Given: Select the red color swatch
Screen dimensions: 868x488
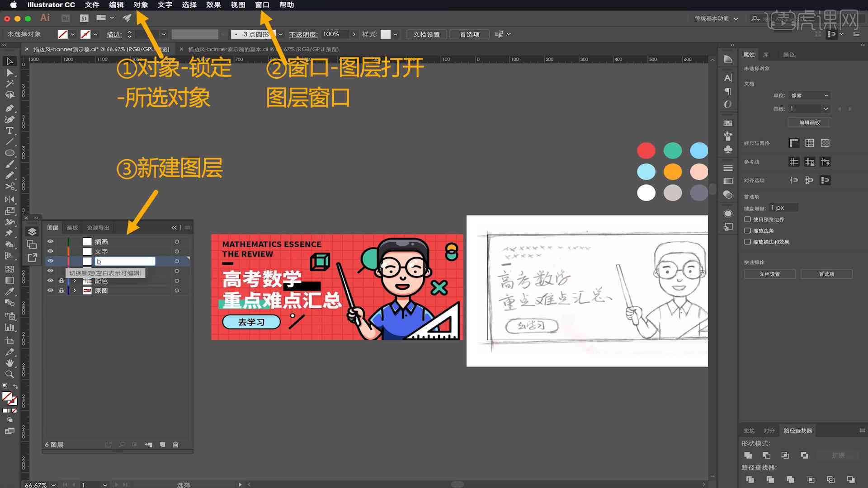Looking at the screenshot, I should tap(647, 150).
